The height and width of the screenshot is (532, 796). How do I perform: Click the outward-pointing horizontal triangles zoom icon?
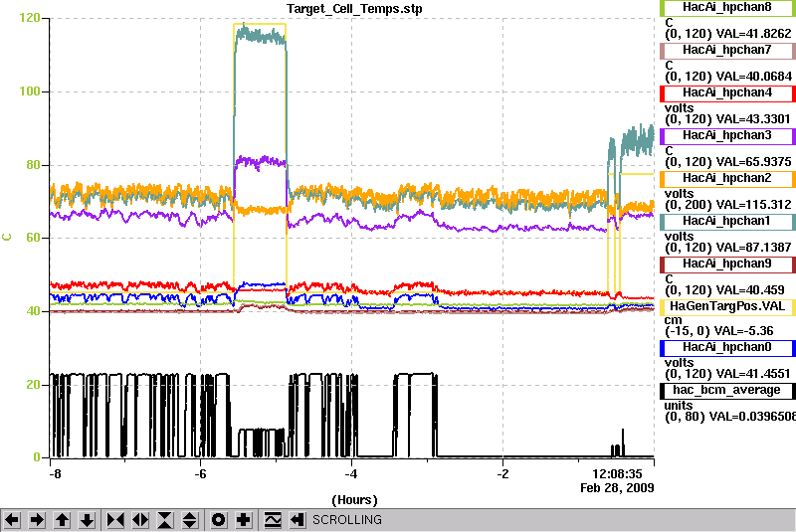pos(140,520)
